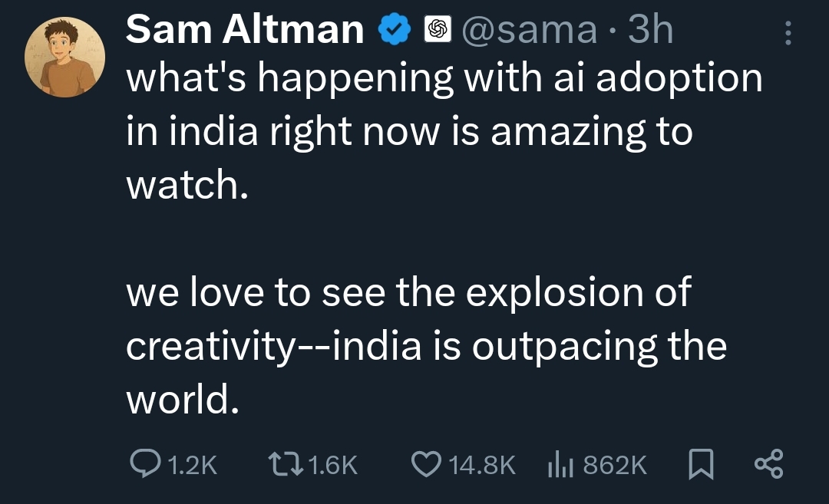Share the tweet using the share icon
The image size is (829, 504).
coord(768,464)
